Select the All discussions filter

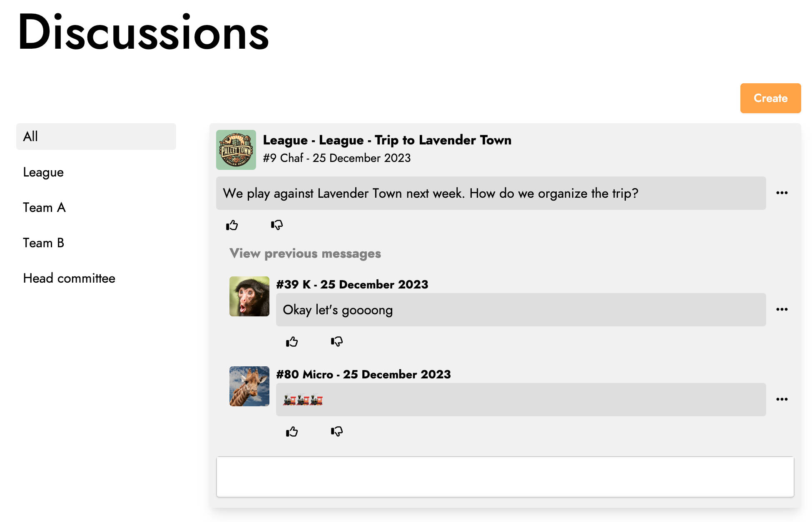pyautogui.click(x=96, y=137)
